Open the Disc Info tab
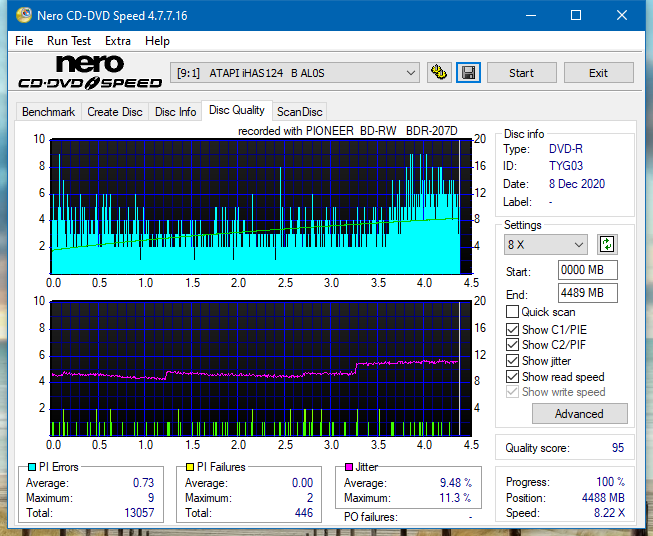The image size is (653, 536). tap(176, 112)
